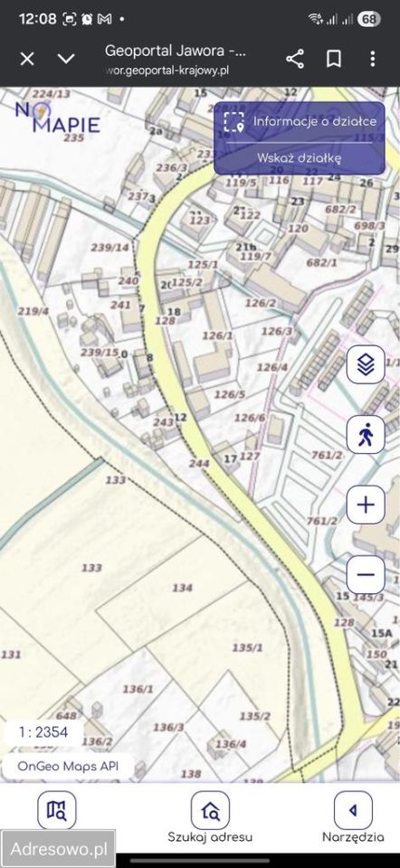The height and width of the screenshot is (868, 400).
Task: Tap the map scale 1:2354 indicator
Action: click(x=43, y=732)
